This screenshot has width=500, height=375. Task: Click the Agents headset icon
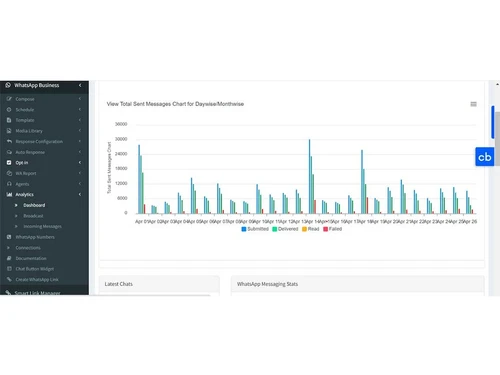click(x=9, y=184)
